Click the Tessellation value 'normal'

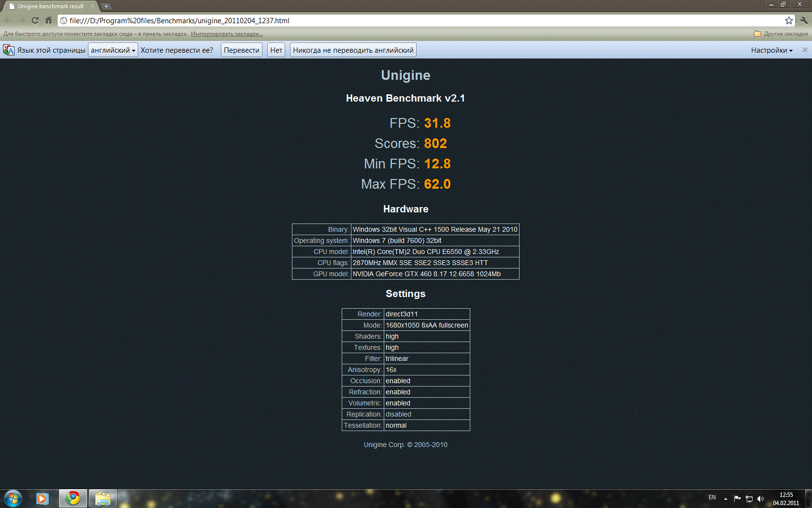click(x=427, y=425)
